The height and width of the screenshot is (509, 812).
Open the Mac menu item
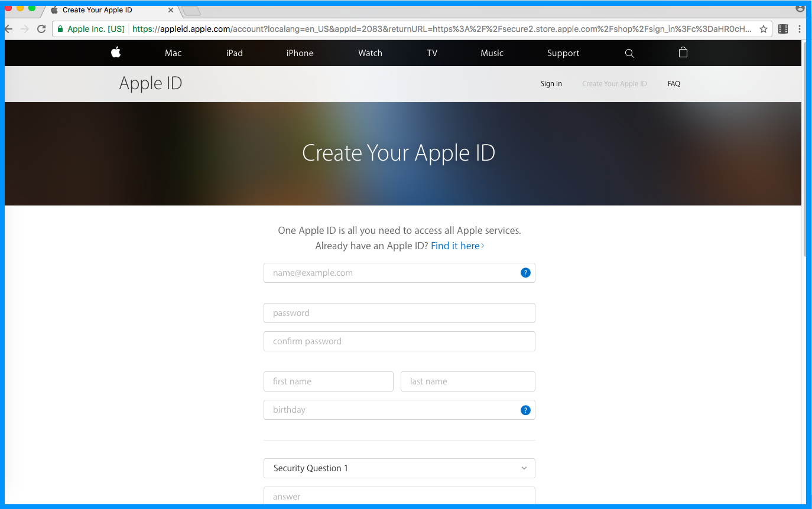(173, 53)
